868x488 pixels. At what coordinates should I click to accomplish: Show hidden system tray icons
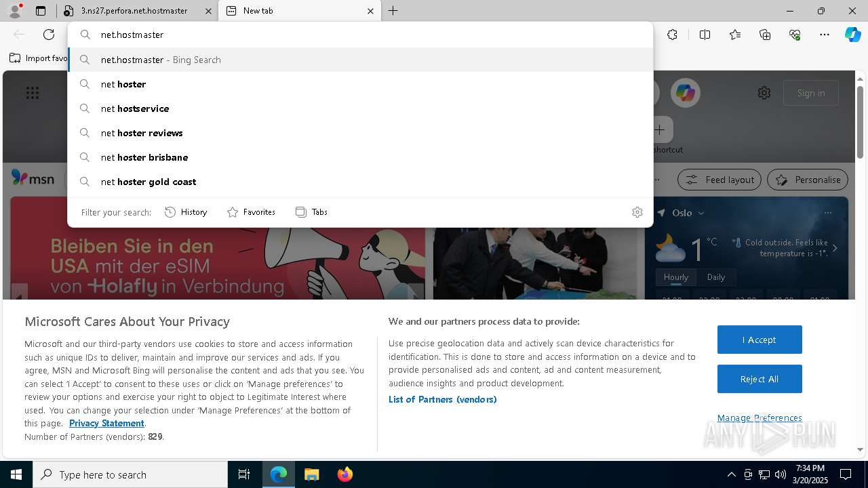731,474
